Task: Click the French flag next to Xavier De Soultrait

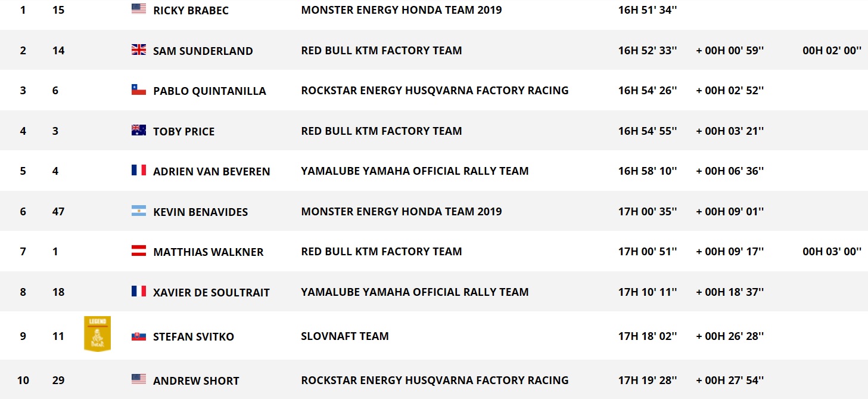Action: click(139, 291)
